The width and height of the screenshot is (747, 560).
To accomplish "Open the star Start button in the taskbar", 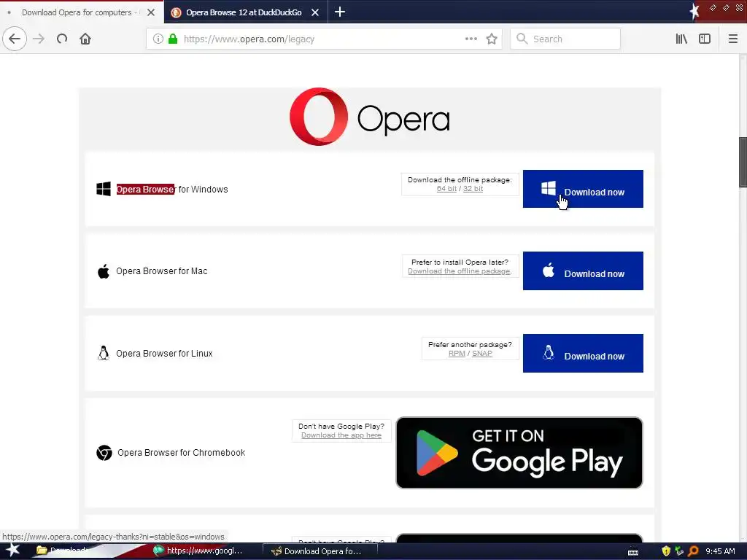I will pyautogui.click(x=13, y=551).
